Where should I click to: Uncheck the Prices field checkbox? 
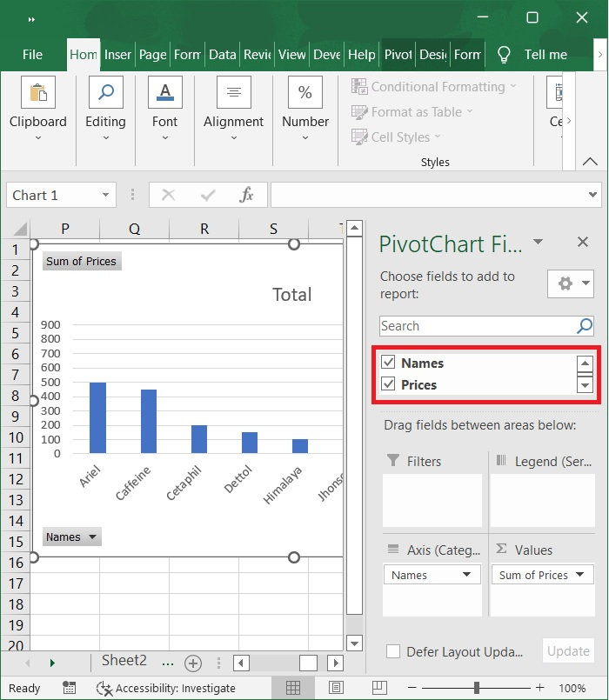click(388, 383)
